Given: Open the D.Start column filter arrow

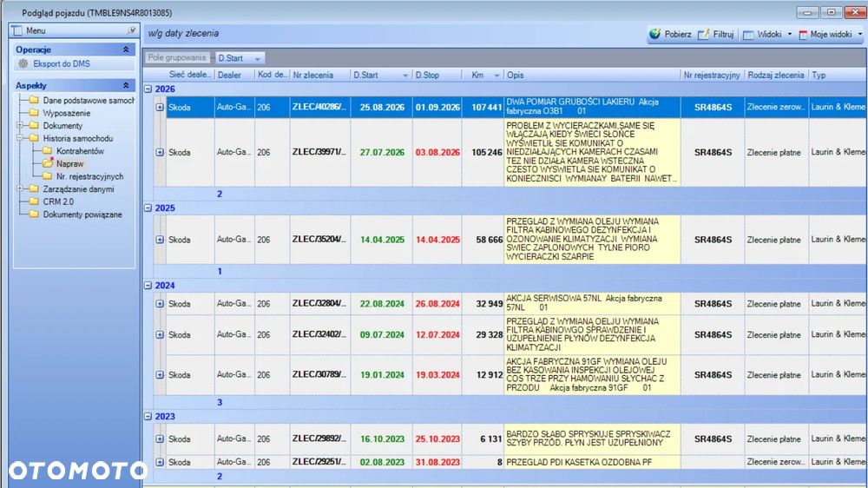Looking at the screenshot, I should point(405,76).
